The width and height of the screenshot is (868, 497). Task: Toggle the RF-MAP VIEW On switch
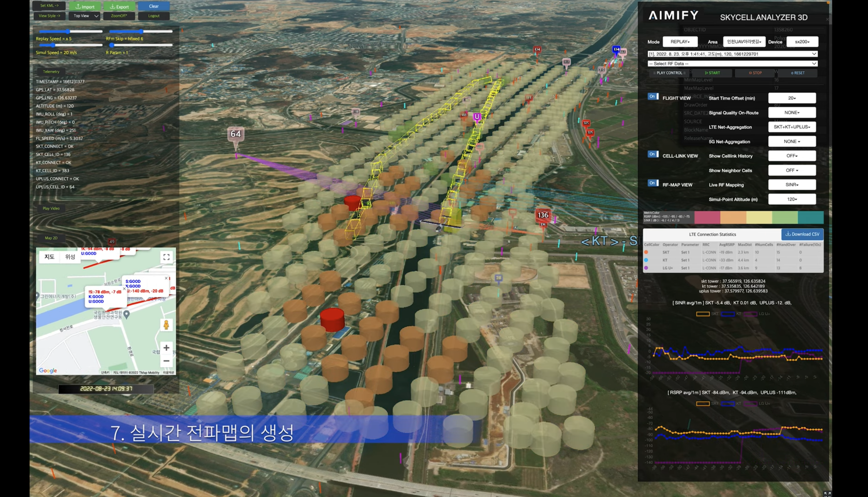(653, 183)
